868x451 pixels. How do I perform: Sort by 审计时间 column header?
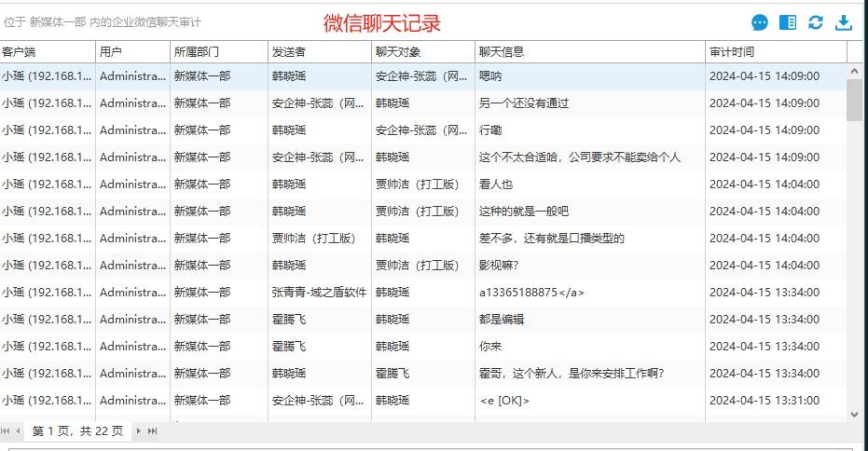click(x=776, y=52)
